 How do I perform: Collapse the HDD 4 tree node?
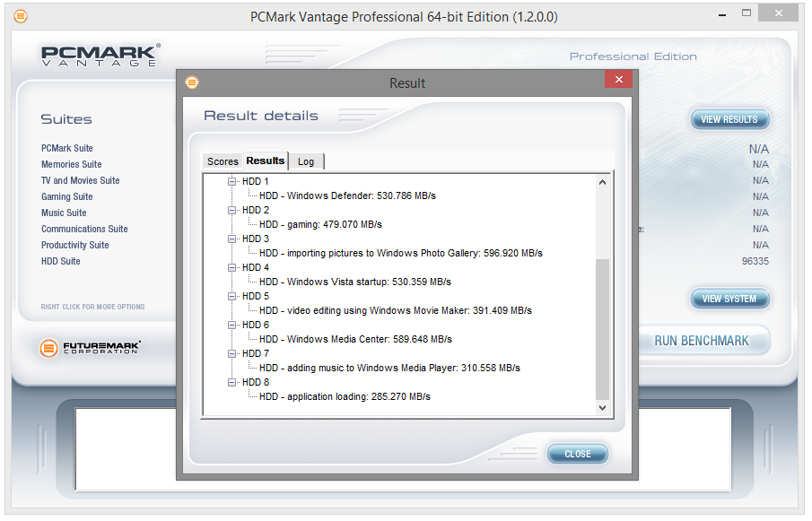[232, 267]
